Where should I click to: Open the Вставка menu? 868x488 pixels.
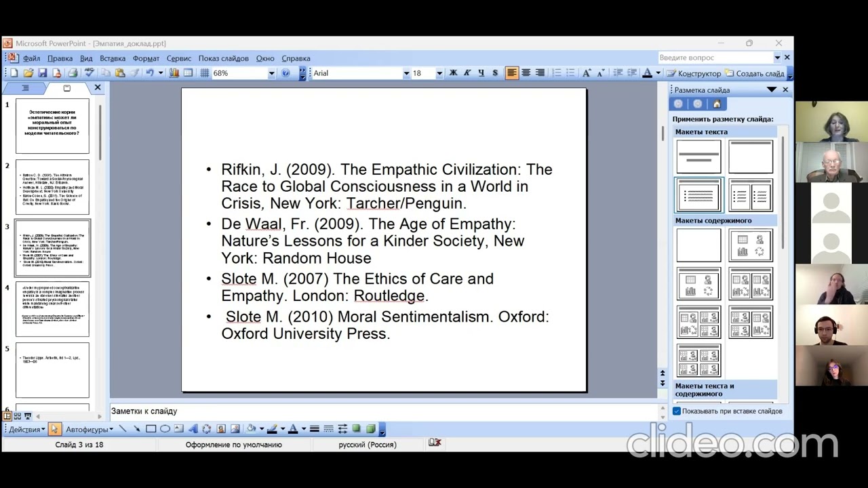[113, 58]
